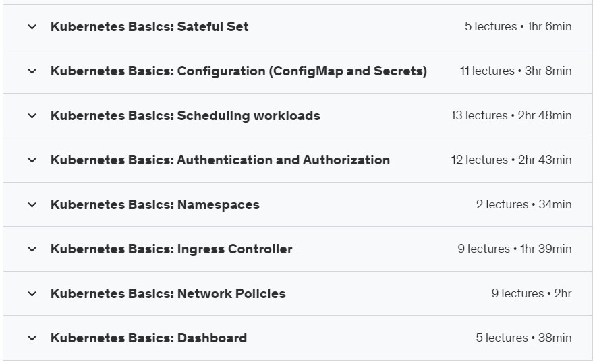Image resolution: width=595 pixels, height=364 pixels.
Task: Open Kubernetes Basics: Authentication and Authorization heading
Action: click(220, 160)
